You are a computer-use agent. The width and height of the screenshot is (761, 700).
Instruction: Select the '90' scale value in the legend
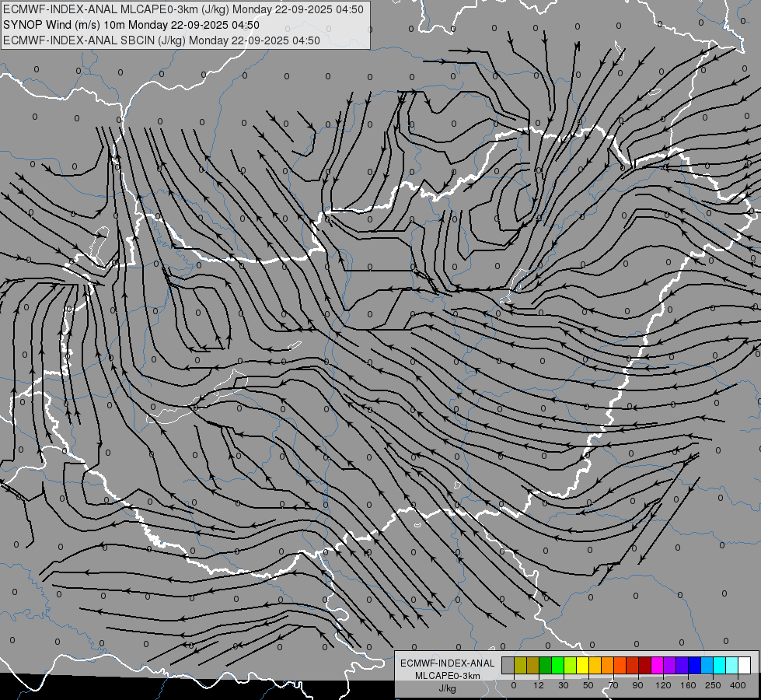pos(638,685)
